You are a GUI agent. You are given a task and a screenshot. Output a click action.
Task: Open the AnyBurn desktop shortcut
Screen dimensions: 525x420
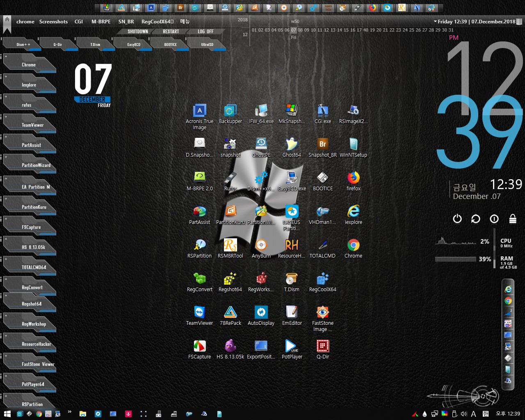coord(261,249)
